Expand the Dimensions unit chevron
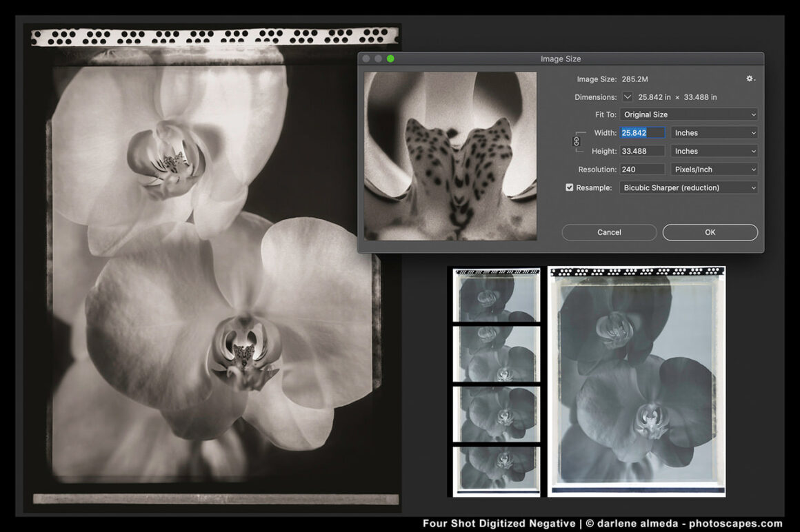Image resolution: width=800 pixels, height=532 pixels. [x=628, y=97]
